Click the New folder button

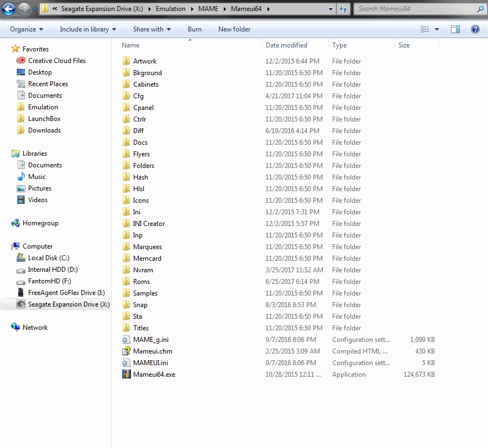(234, 29)
